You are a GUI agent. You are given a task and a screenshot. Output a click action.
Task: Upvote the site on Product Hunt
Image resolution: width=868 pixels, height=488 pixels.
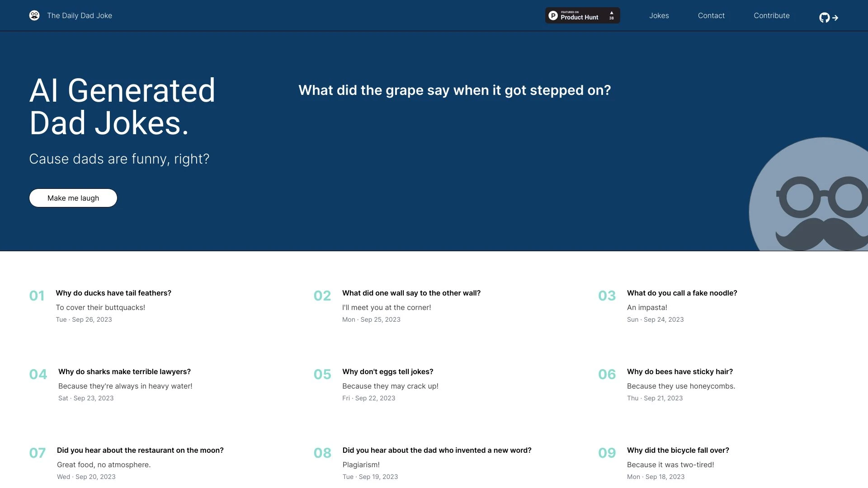click(x=611, y=15)
